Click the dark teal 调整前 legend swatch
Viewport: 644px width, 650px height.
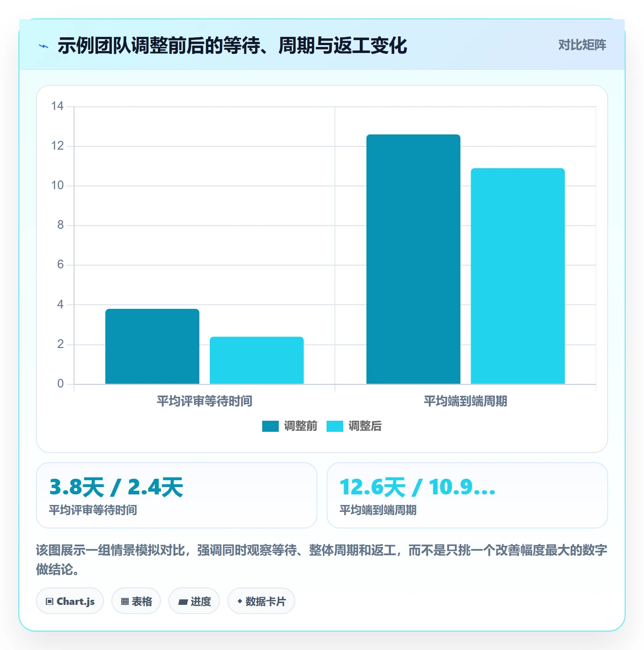[x=270, y=426]
